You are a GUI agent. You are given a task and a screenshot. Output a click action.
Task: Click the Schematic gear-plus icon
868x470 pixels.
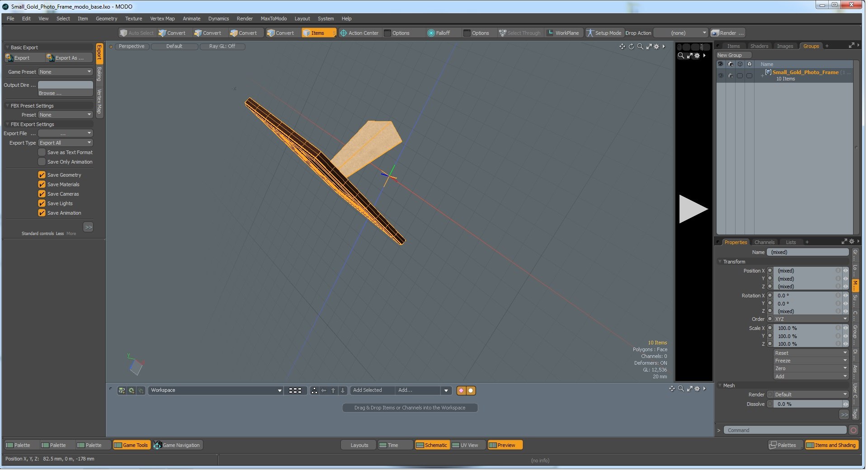point(132,390)
